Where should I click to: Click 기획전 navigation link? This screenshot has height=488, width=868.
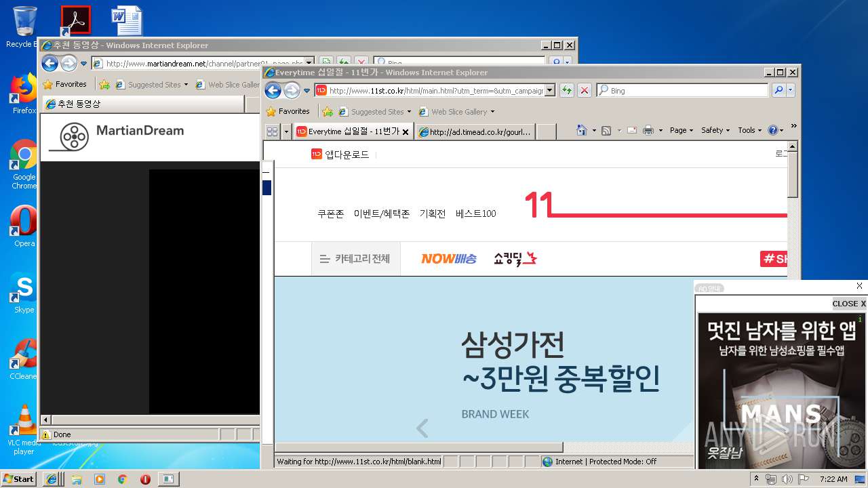click(433, 213)
